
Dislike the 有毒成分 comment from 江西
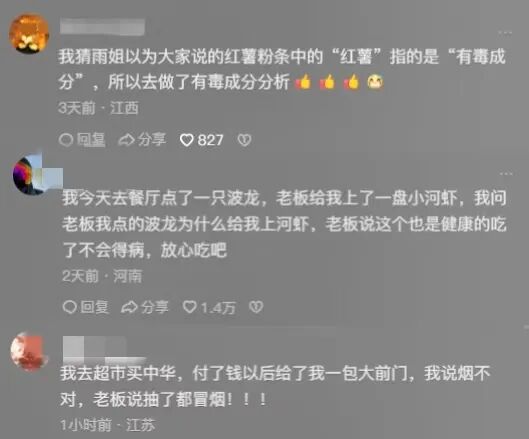[245, 140]
